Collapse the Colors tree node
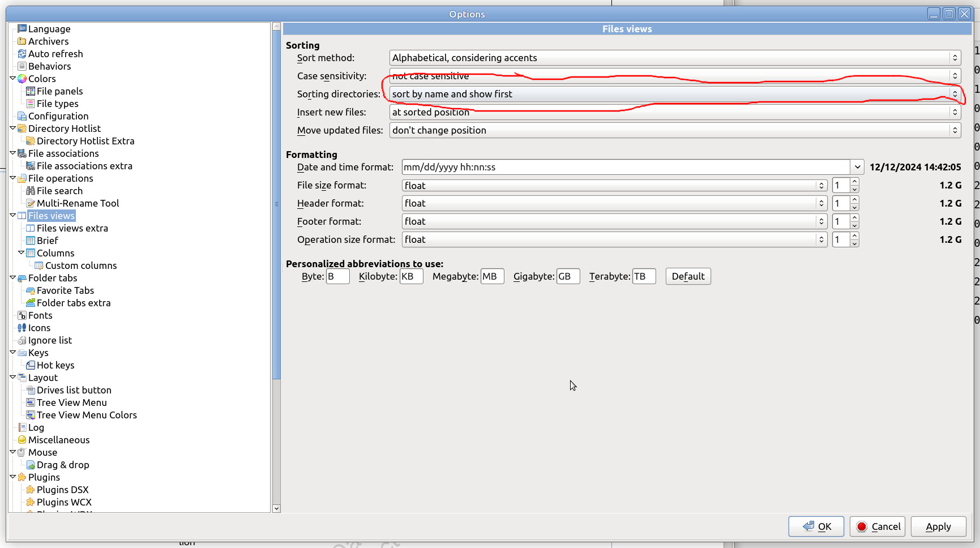 tap(13, 78)
